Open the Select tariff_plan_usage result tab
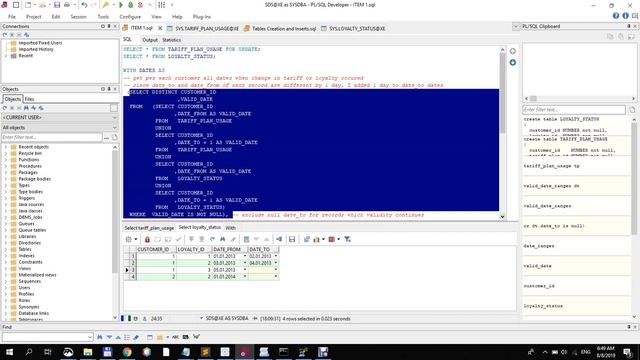The image size is (640, 360). [149, 228]
